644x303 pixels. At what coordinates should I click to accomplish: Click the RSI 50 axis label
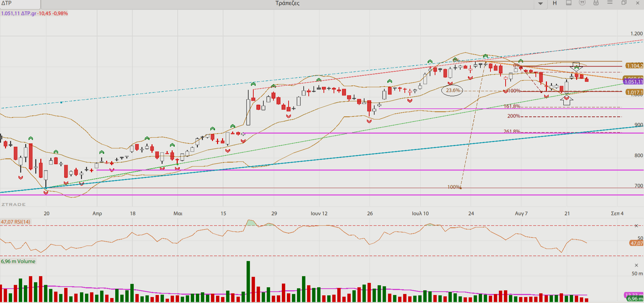(640, 238)
